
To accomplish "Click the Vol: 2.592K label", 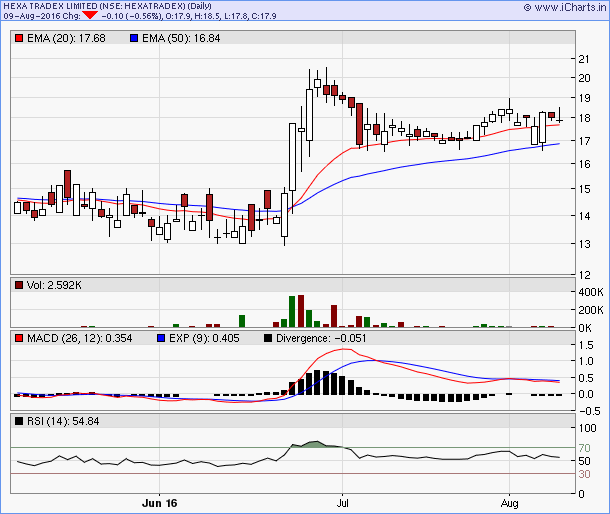I will [x=54, y=285].
